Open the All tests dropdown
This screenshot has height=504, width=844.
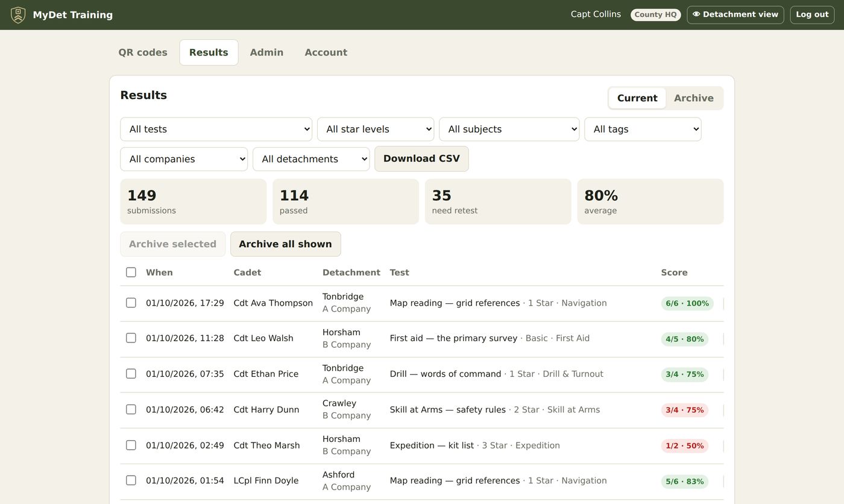click(x=216, y=129)
